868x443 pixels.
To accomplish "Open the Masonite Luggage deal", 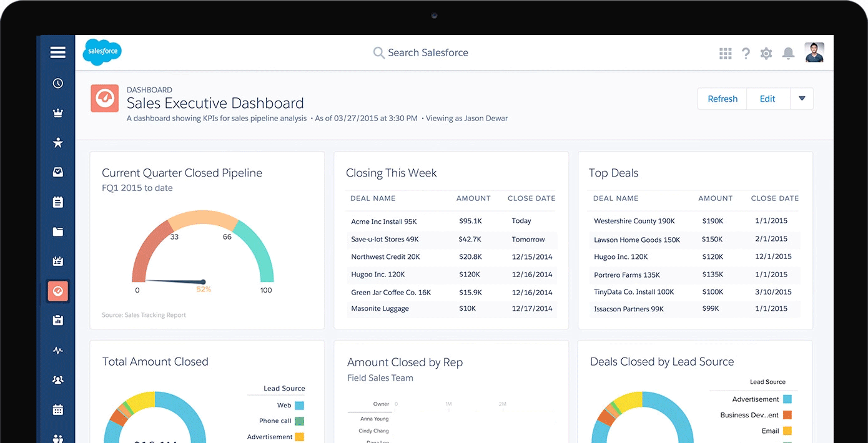I will [380, 308].
